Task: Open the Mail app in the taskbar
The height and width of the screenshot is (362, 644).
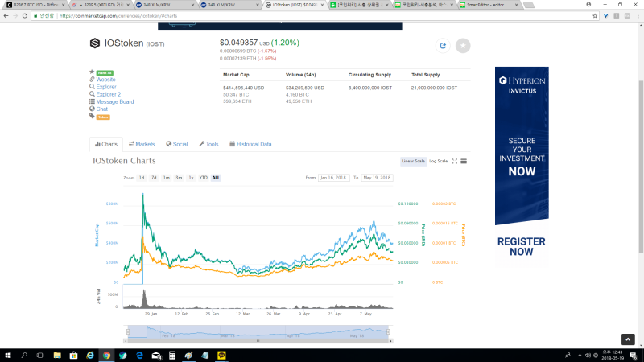Action: (x=156, y=356)
